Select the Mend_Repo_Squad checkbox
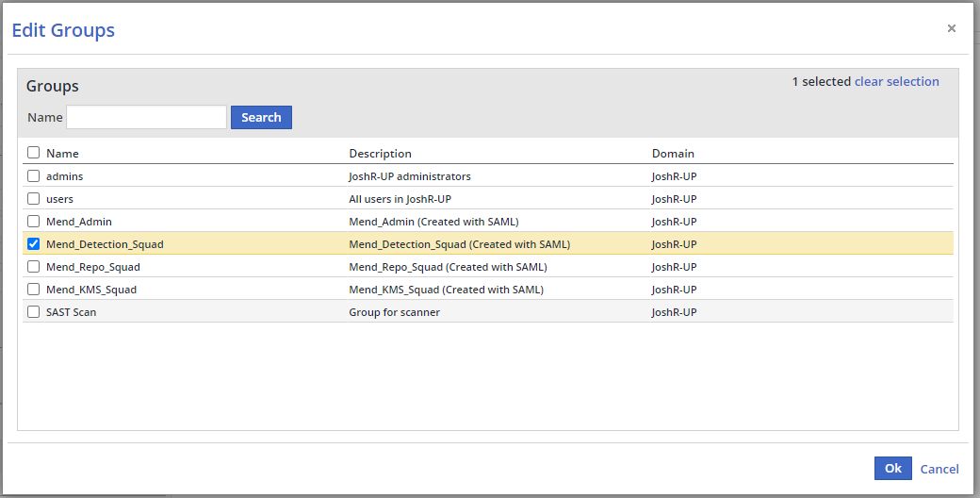The image size is (980, 498). point(34,267)
